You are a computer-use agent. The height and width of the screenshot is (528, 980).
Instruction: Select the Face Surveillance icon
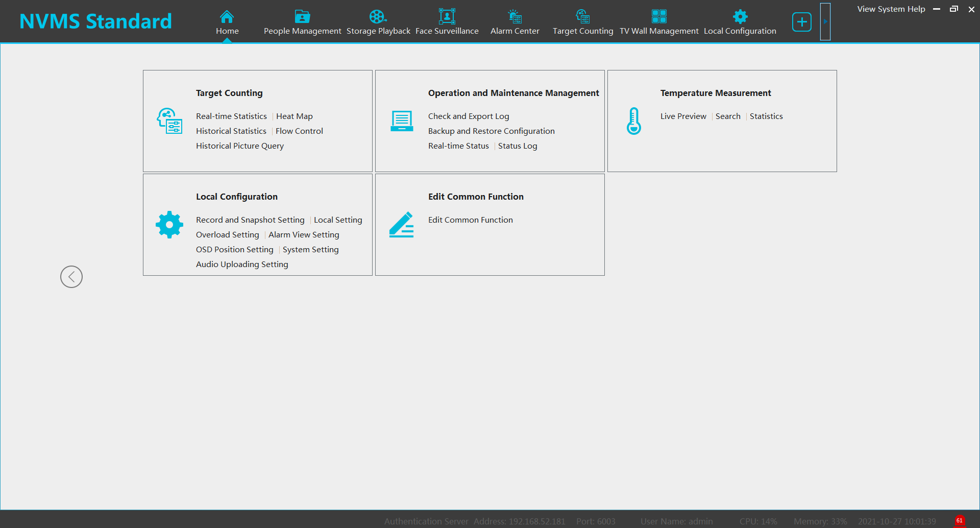pyautogui.click(x=447, y=17)
